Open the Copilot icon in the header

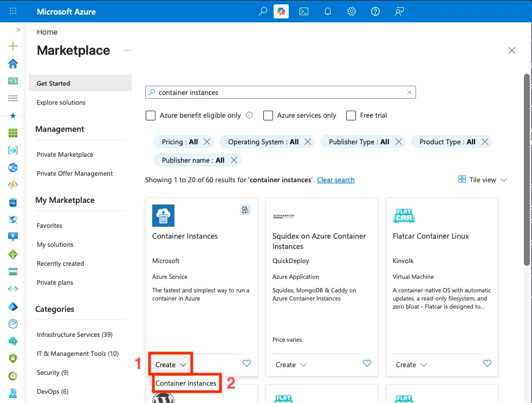click(x=281, y=11)
